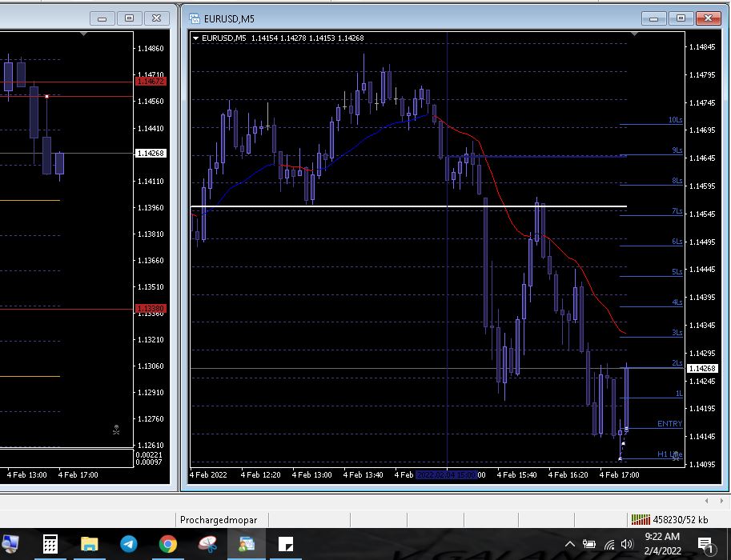731x560 pixels.
Task: Click the 1.14845 price scale value
Action: tap(701, 46)
